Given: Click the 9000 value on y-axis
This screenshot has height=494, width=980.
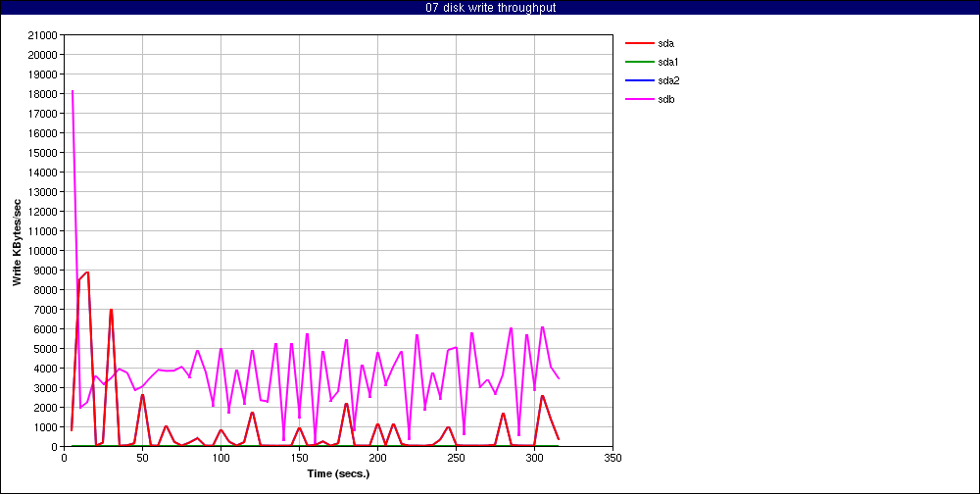Looking at the screenshot, I should click(46, 271).
